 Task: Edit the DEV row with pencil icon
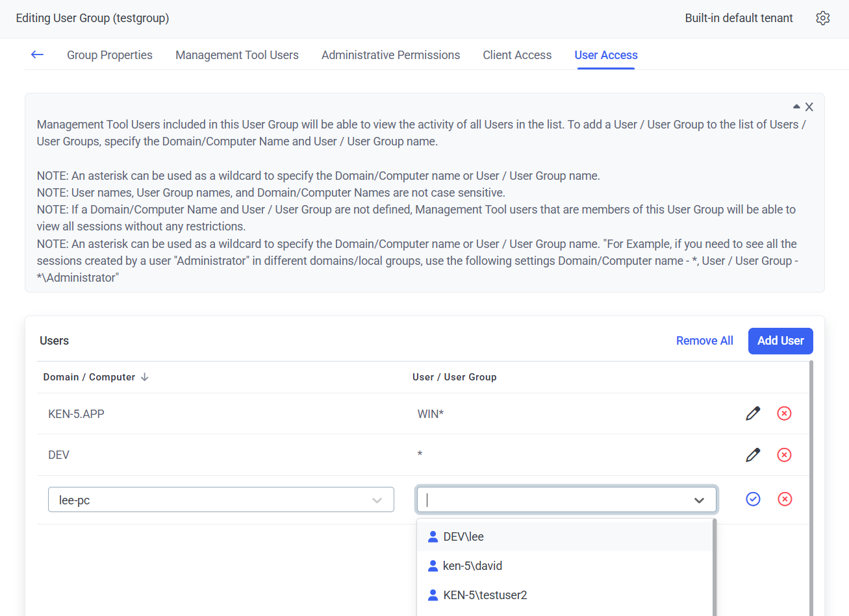point(753,455)
